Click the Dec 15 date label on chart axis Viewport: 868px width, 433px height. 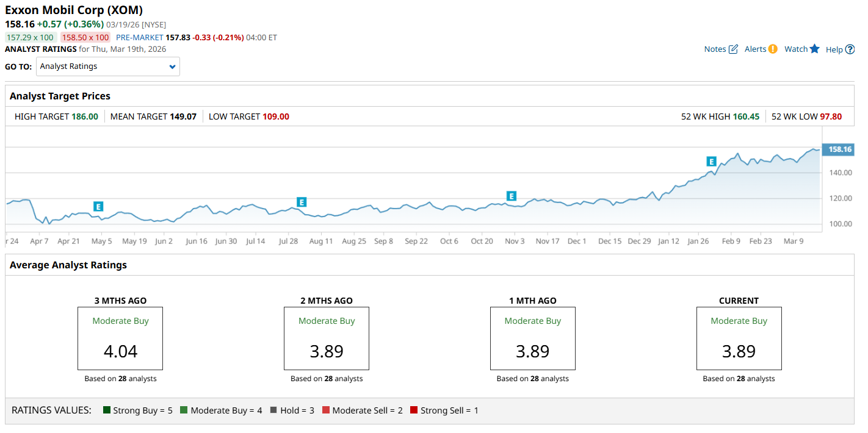[x=610, y=242]
